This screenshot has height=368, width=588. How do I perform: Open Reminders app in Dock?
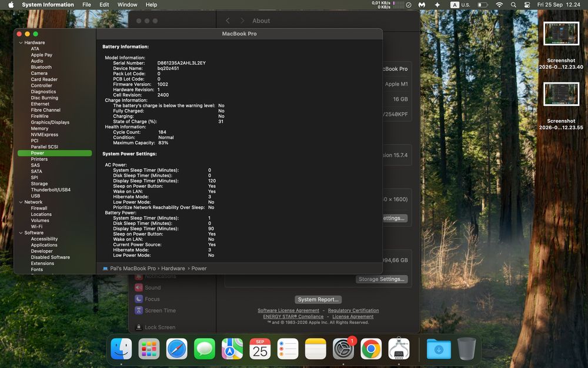coord(288,349)
